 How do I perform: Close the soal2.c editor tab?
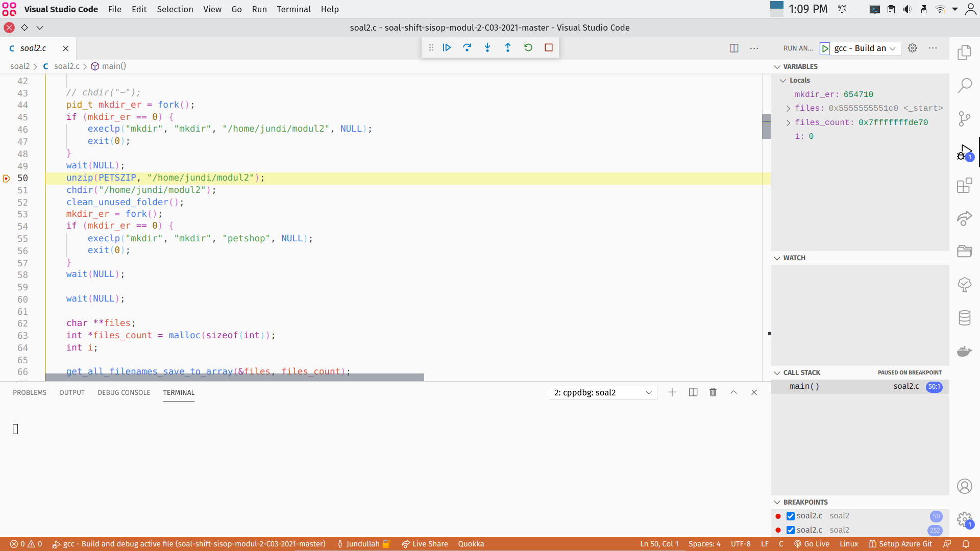click(65, 48)
